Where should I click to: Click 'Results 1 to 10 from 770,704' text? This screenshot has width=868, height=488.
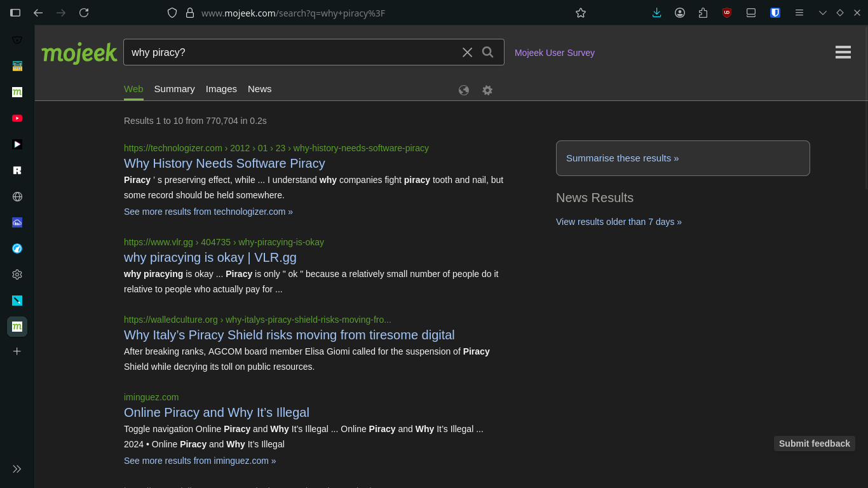click(181, 121)
